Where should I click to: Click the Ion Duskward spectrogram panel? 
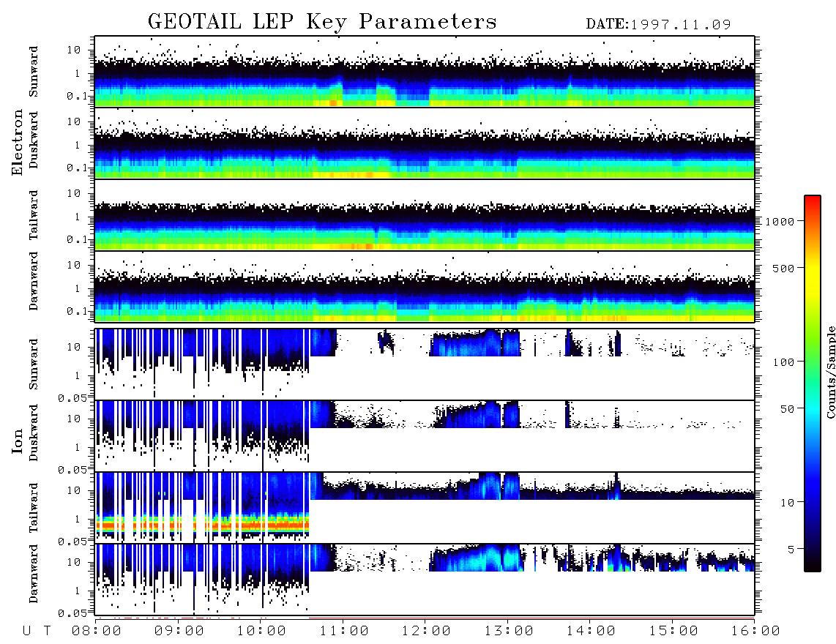point(425,435)
